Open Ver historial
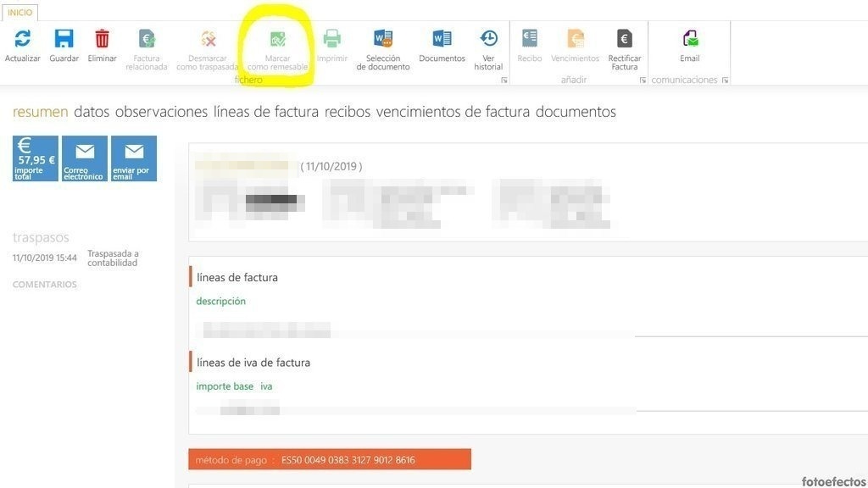 [x=488, y=39]
